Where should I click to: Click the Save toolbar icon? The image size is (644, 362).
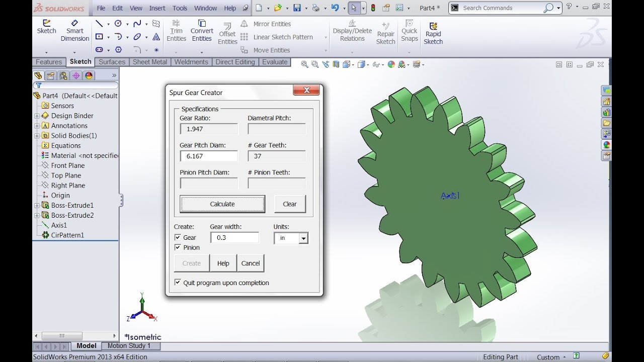(297, 8)
